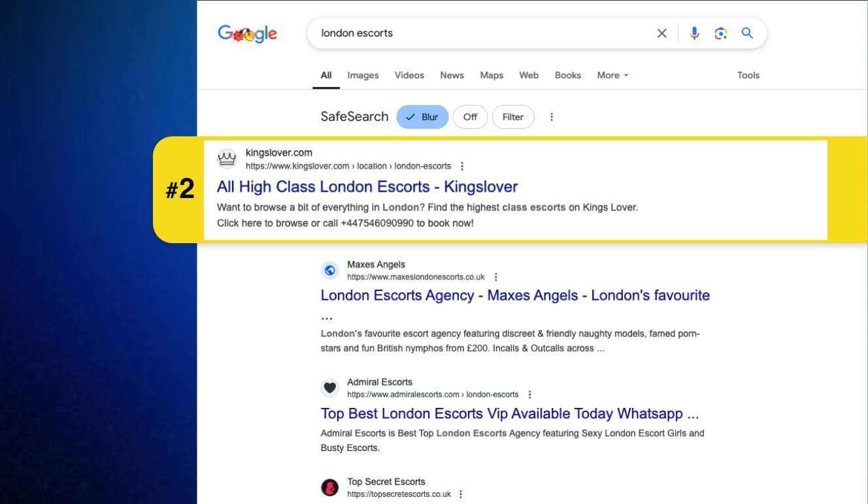Turn SafeSearch Off
This screenshot has width=868, height=504.
(x=470, y=117)
